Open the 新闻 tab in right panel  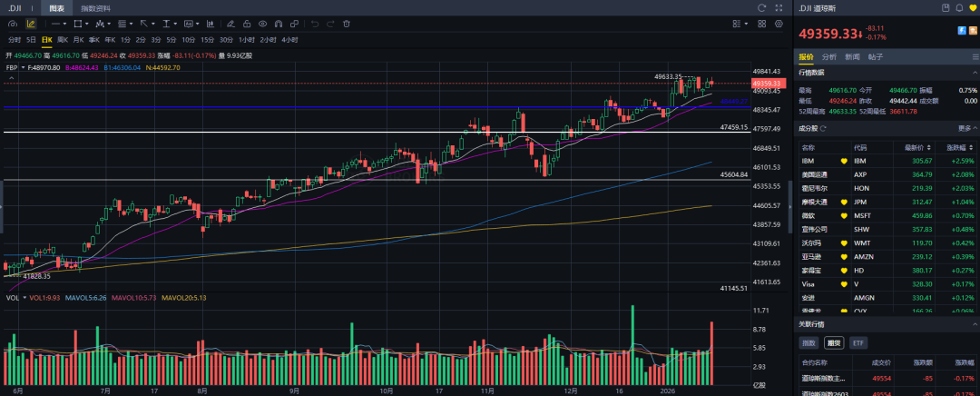852,56
